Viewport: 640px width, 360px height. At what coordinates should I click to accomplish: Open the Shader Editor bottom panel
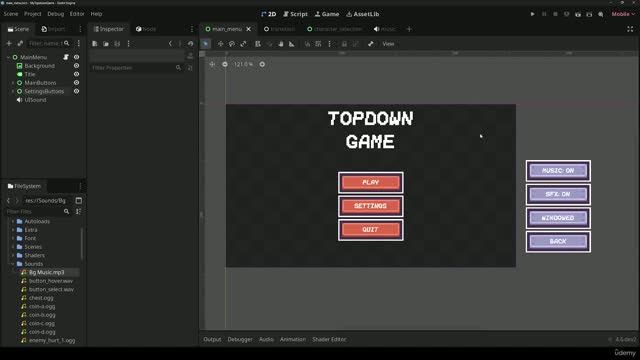click(x=329, y=339)
